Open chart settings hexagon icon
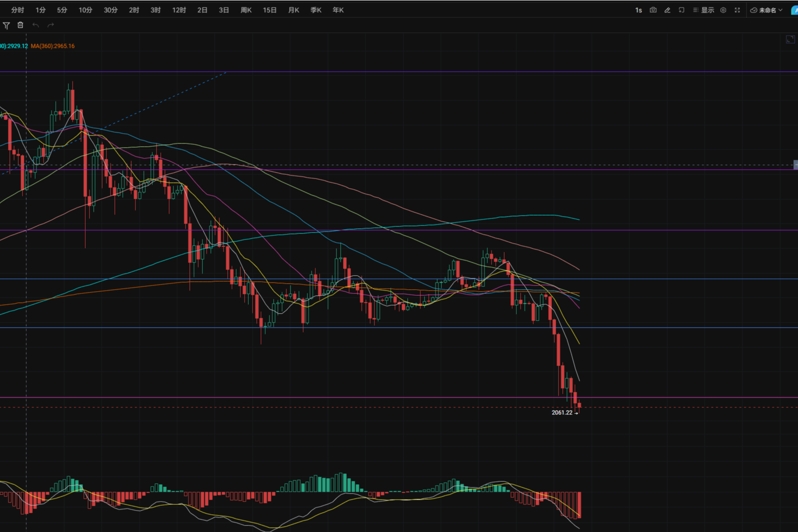Image resolution: width=798 pixels, height=532 pixels. [723, 10]
